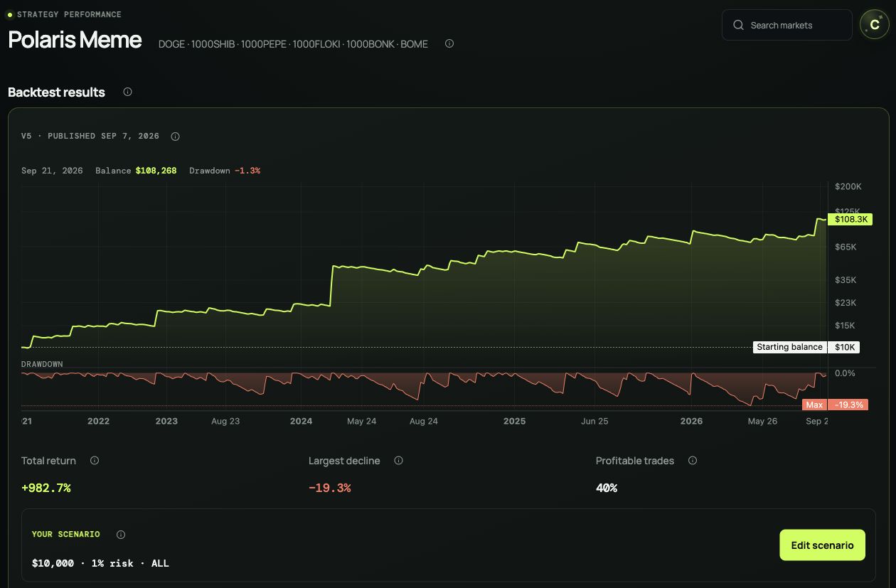This screenshot has height=588, width=896.
Task: Click the Aug 23 time axis label
Action: tap(225, 421)
